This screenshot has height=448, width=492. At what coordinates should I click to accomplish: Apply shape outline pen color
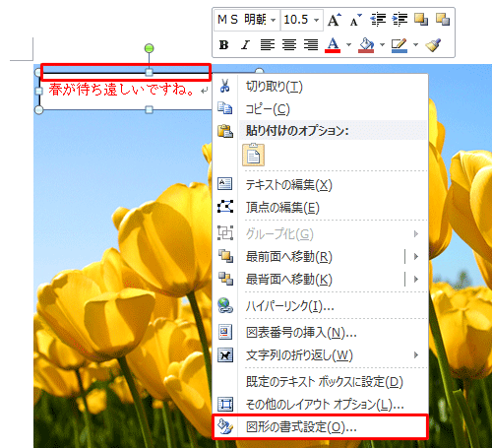[400, 45]
